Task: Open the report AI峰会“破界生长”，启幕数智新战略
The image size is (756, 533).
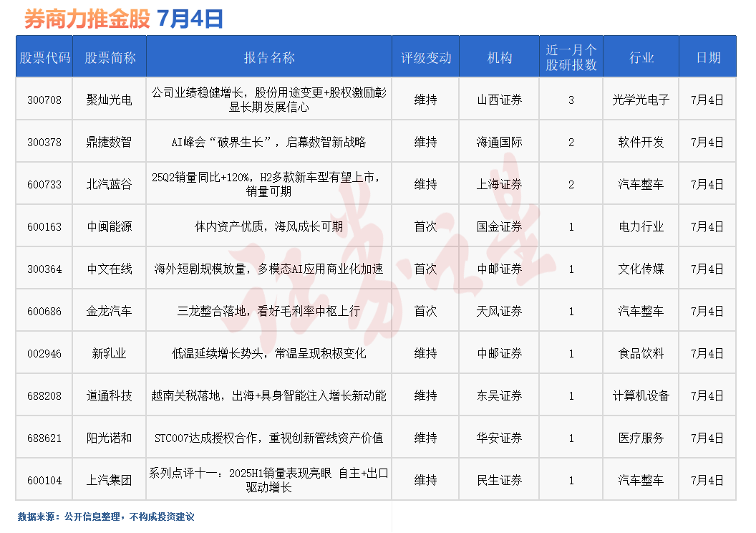Action: (x=269, y=143)
